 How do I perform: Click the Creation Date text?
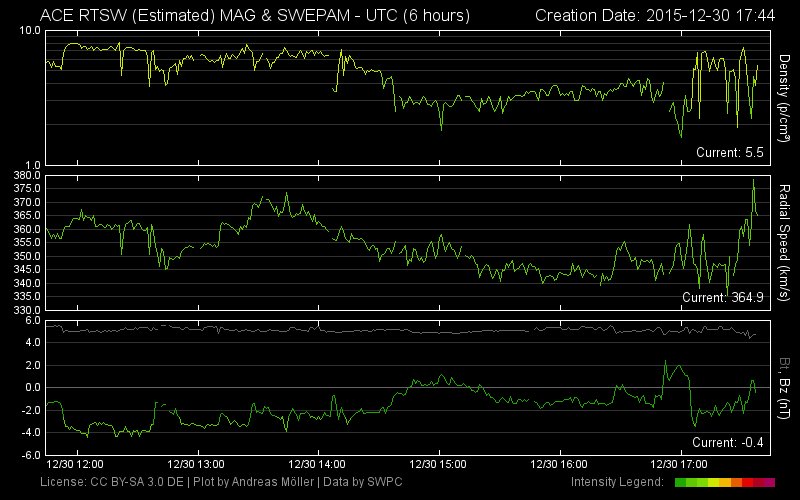657,15
